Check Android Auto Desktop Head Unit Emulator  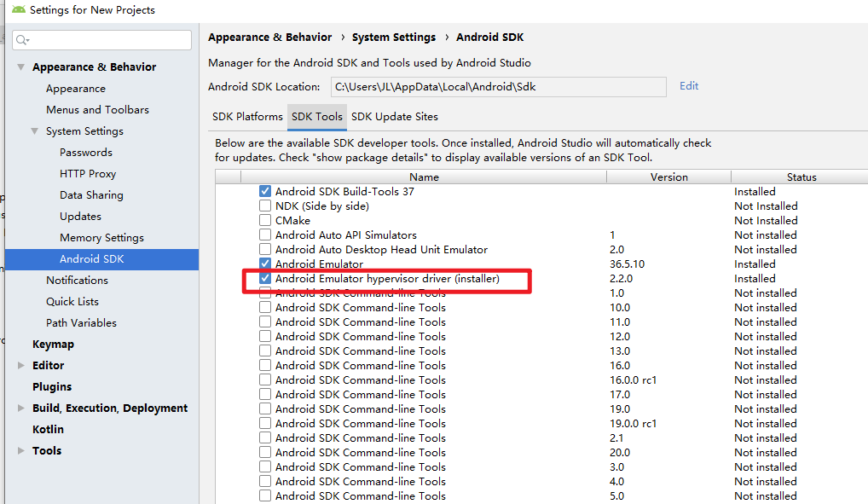pos(265,249)
